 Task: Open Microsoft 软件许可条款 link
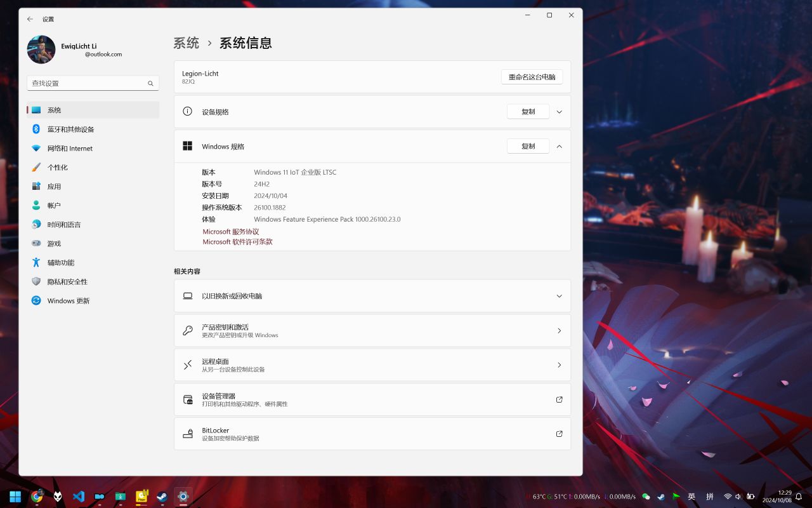tap(237, 242)
